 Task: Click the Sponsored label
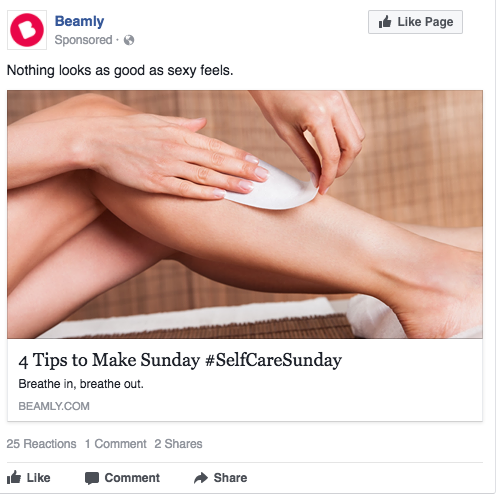click(83, 40)
